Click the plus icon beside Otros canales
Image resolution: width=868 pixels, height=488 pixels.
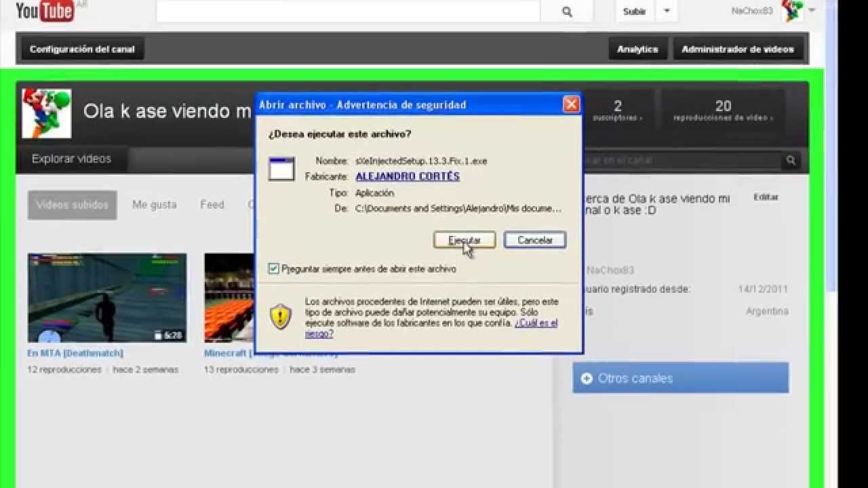(587, 378)
